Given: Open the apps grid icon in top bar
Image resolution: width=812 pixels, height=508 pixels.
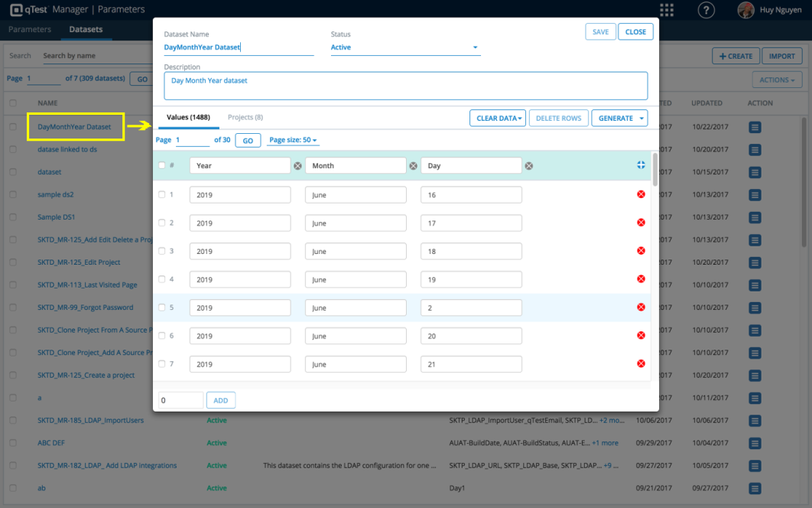Looking at the screenshot, I should (667, 10).
